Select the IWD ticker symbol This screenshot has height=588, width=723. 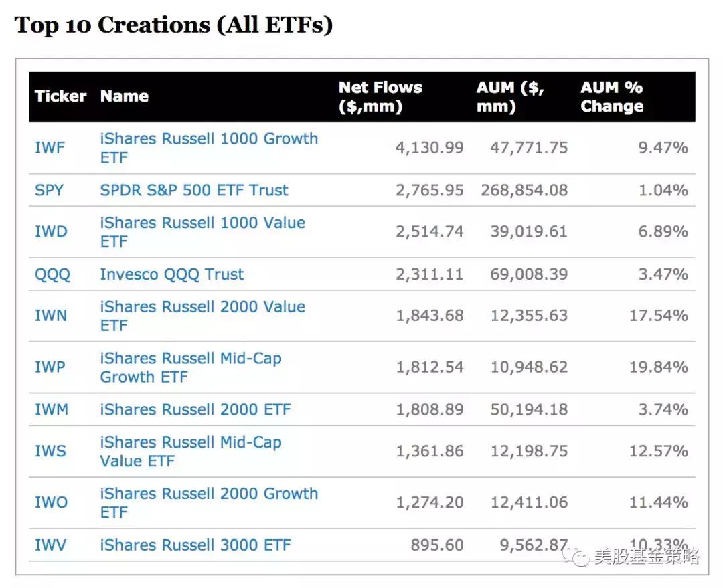(x=51, y=231)
